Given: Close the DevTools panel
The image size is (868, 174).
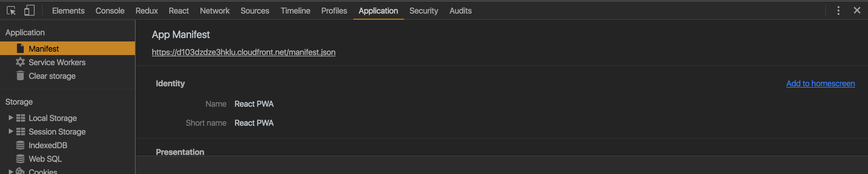Looking at the screenshot, I should (857, 11).
